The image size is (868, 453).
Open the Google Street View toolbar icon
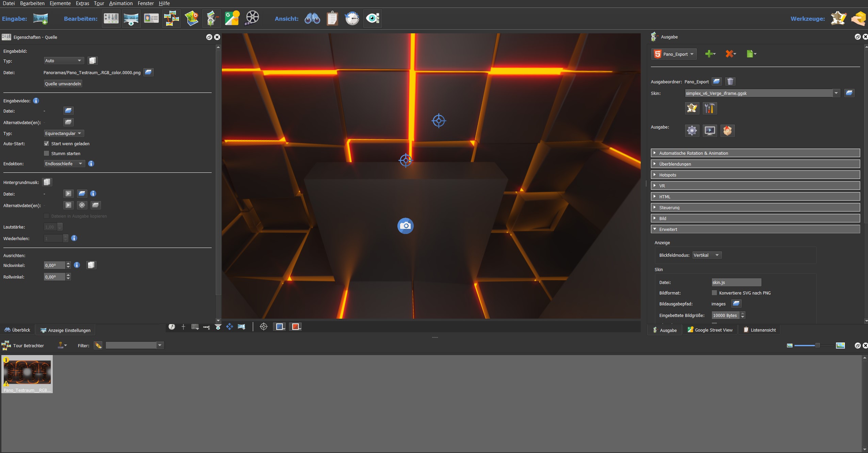(x=232, y=18)
